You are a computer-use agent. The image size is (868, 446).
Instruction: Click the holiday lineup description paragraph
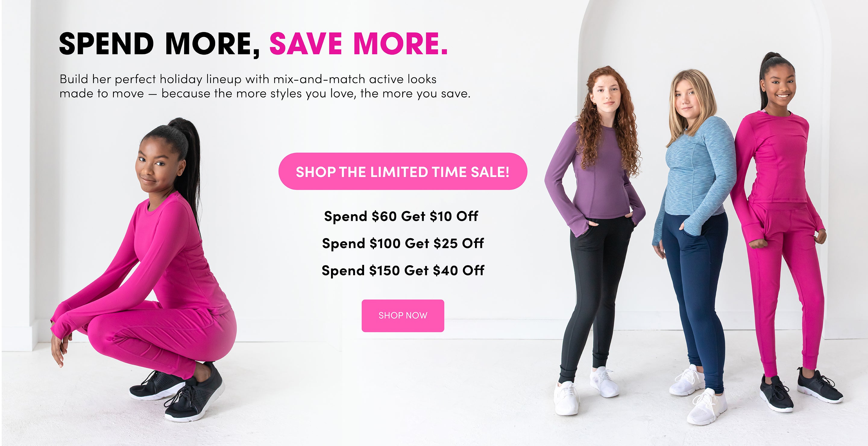click(x=265, y=86)
